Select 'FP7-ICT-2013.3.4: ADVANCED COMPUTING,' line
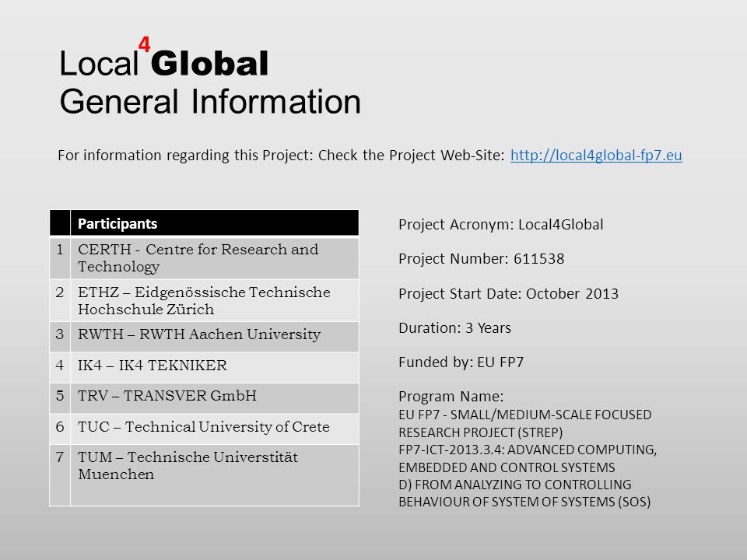Screen dimensions: 747x560 [x=528, y=450]
